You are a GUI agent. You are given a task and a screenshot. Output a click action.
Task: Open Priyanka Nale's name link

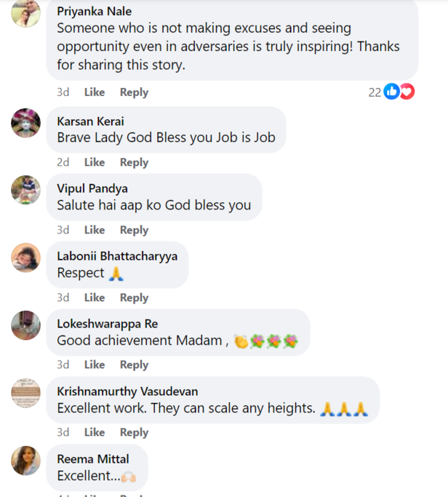pos(95,12)
